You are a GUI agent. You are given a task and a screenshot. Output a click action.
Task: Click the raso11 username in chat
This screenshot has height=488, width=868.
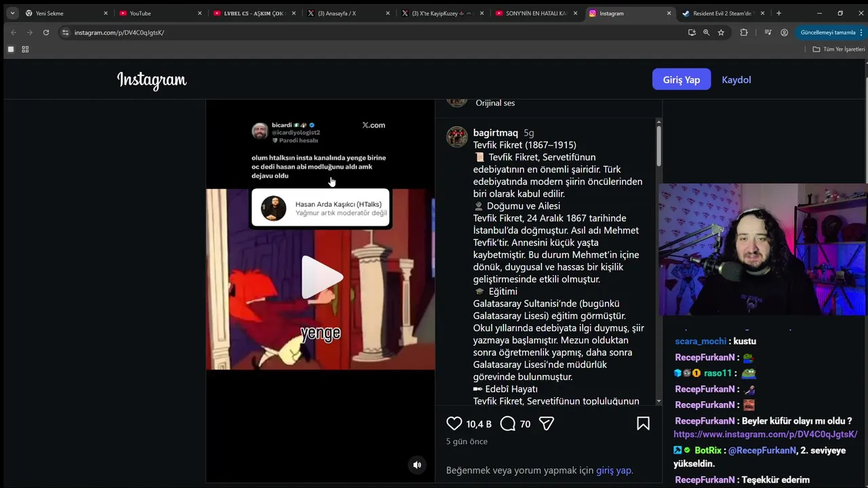(x=717, y=373)
